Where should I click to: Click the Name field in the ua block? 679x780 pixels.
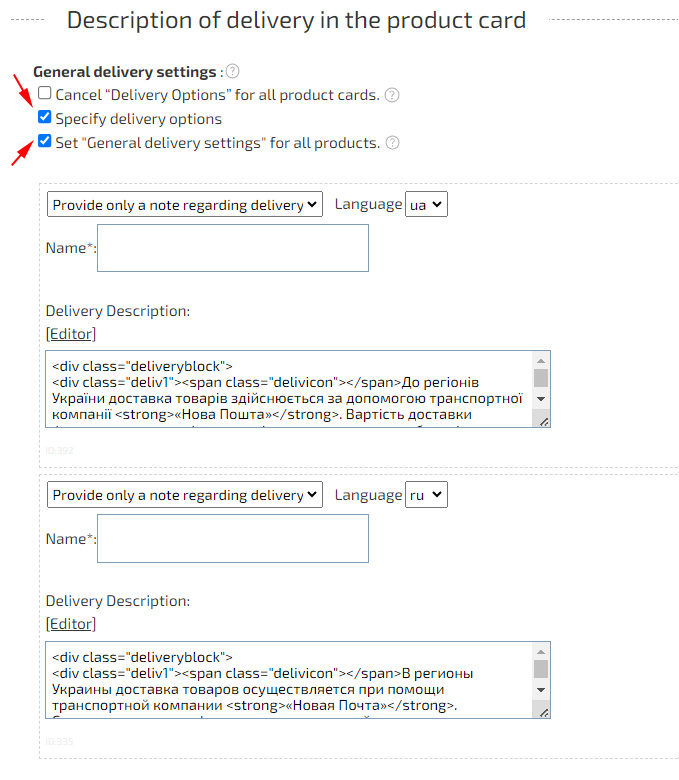pos(233,248)
